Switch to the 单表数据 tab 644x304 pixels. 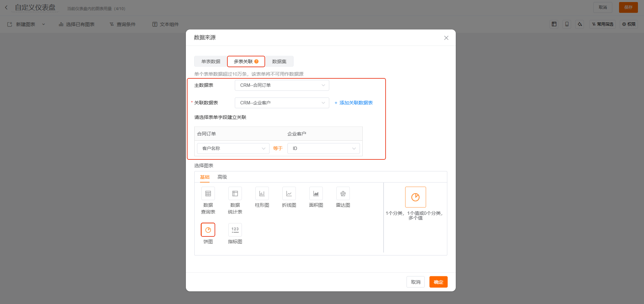click(x=211, y=61)
